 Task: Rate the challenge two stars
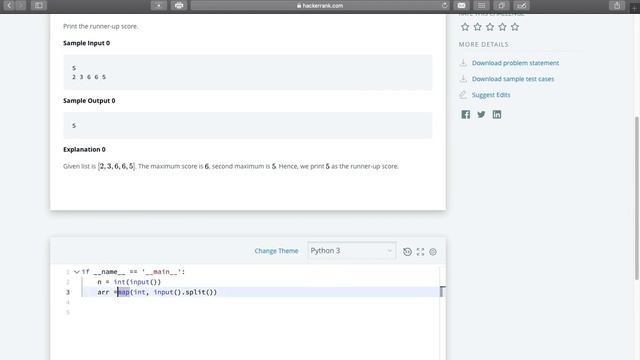(x=478, y=27)
